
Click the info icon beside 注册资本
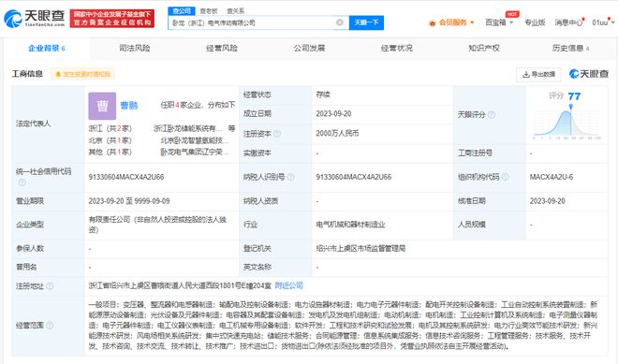tap(277, 134)
